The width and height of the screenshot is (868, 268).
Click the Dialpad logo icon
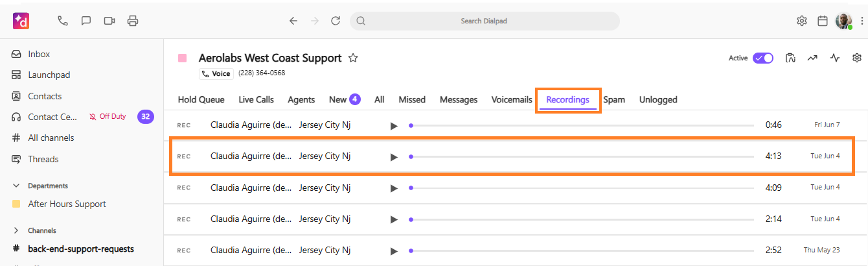21,21
